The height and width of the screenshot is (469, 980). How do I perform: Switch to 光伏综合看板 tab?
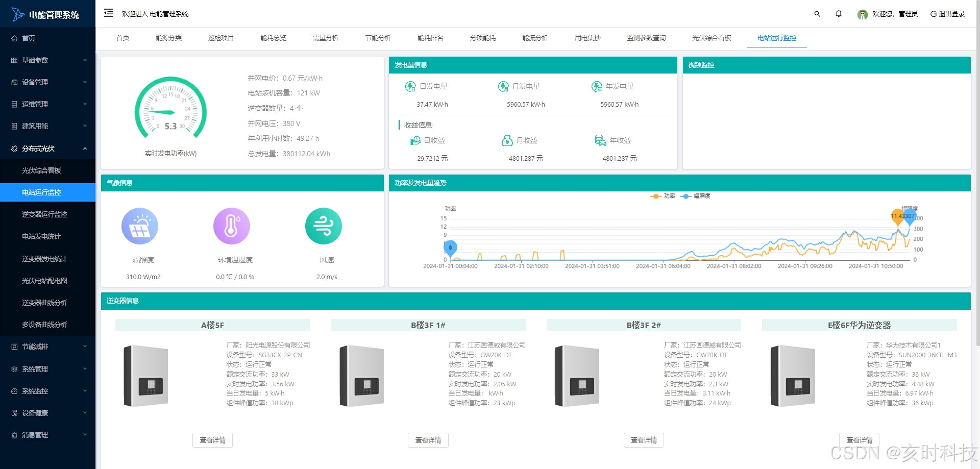712,38
